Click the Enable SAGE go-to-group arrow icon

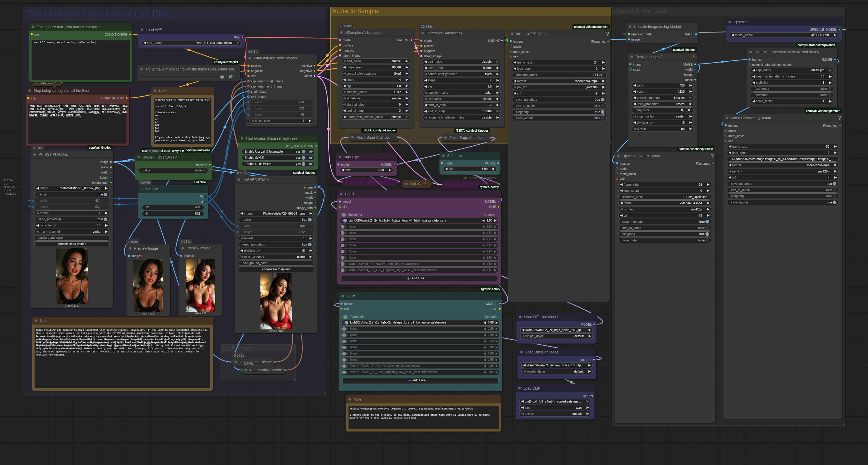pyautogui.click(x=311, y=158)
